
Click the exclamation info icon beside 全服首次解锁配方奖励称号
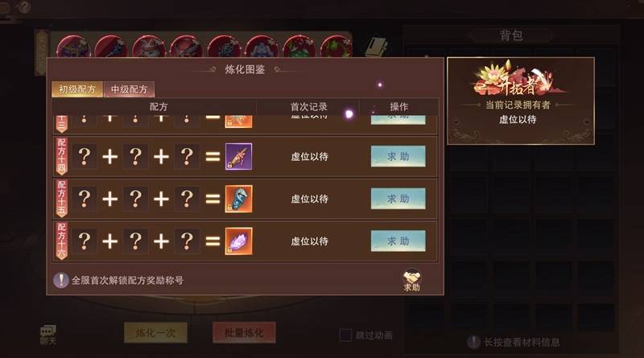[61, 281]
